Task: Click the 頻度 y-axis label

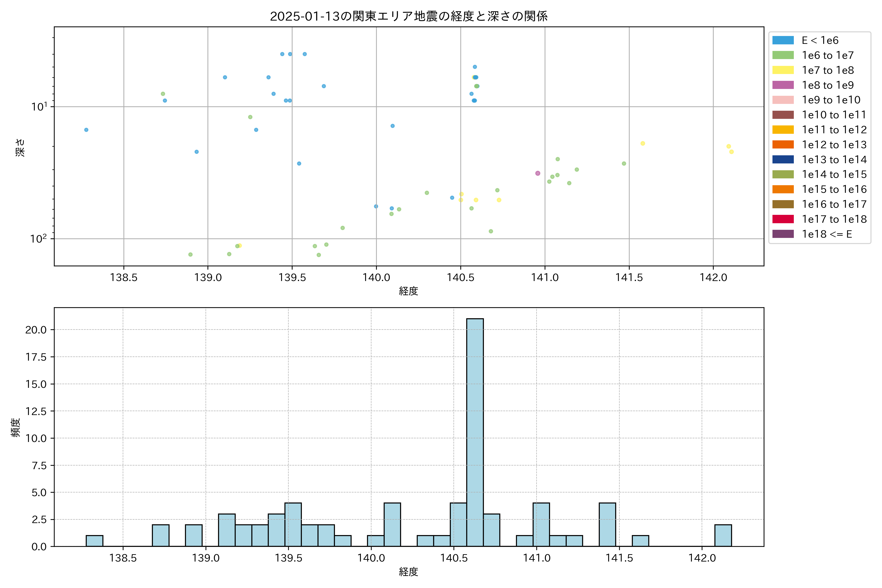Action: (15, 428)
